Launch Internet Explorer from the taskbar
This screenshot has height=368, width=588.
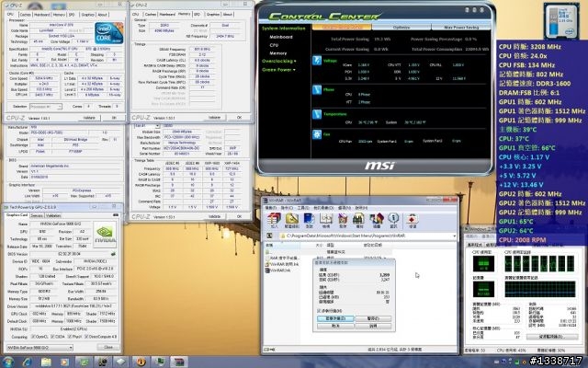[x=27, y=362]
